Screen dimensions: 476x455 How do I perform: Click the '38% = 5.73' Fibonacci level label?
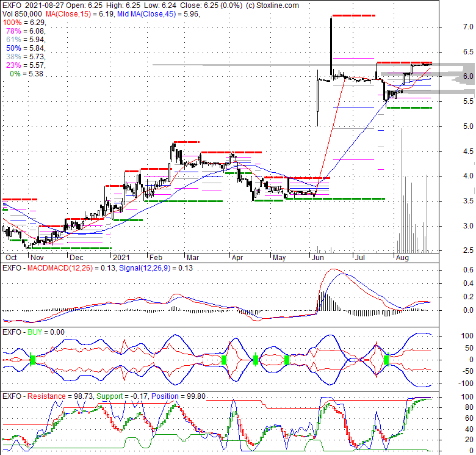tap(26, 57)
